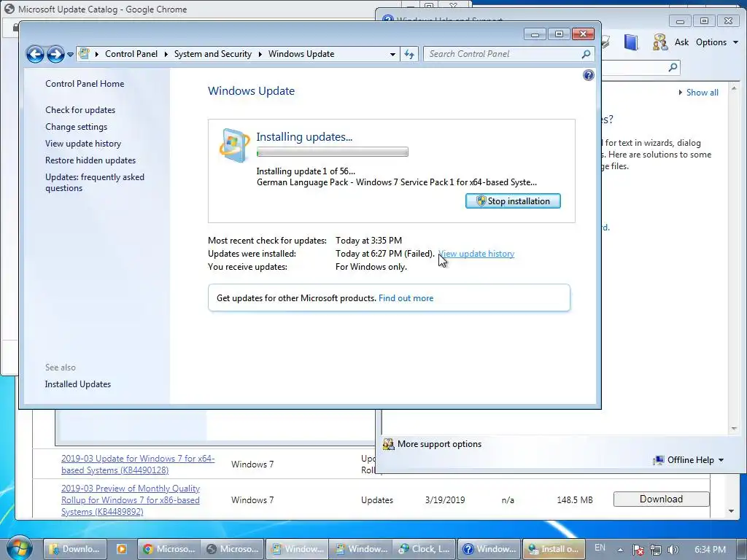
Task: Switch to Windows Help taskbar button
Action: 489,549
